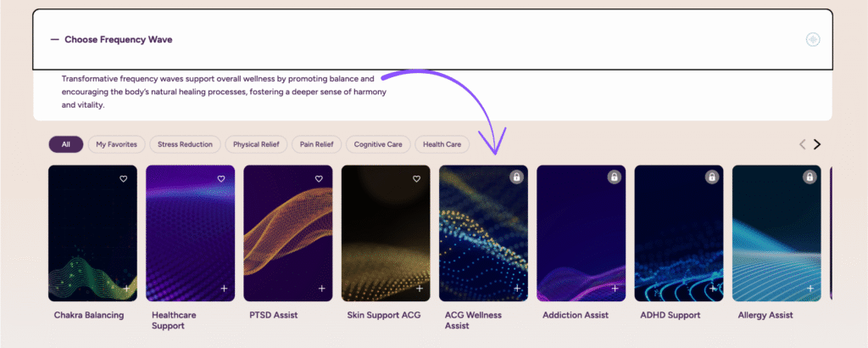Collapse the Choose Frequency Wave section
The width and height of the screenshot is (868, 348).
(55, 39)
